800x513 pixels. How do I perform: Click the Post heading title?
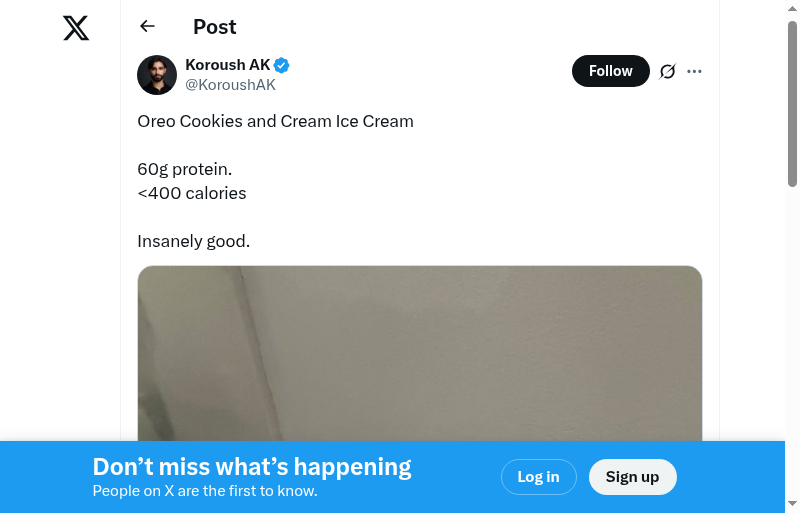pos(215,27)
